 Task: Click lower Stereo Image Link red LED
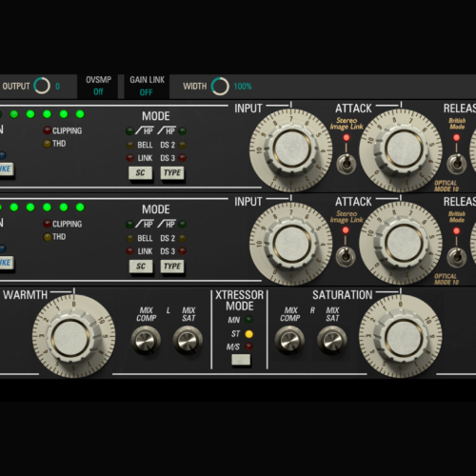(x=346, y=230)
